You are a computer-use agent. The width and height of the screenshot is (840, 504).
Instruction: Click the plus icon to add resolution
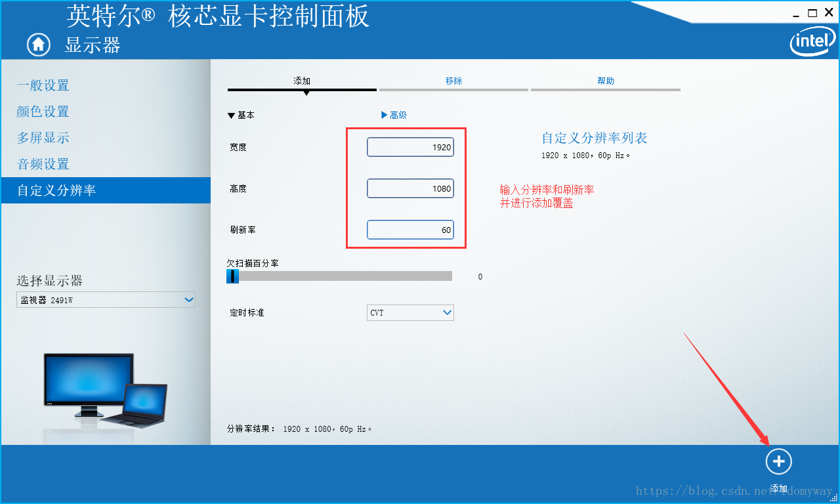point(778,461)
